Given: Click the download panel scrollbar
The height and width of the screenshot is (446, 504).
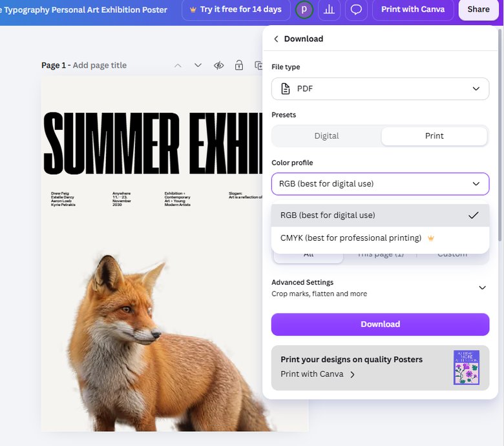Looking at the screenshot, I should 499,135.
